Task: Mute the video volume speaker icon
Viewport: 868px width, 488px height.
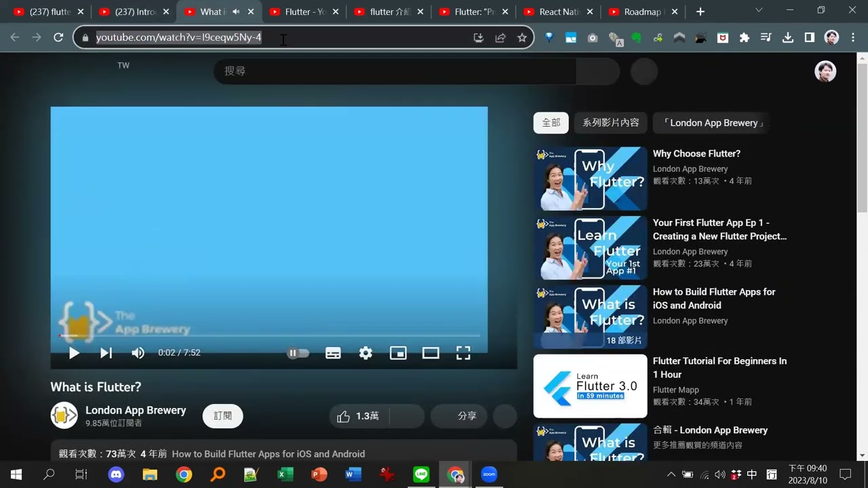Action: pyautogui.click(x=138, y=352)
